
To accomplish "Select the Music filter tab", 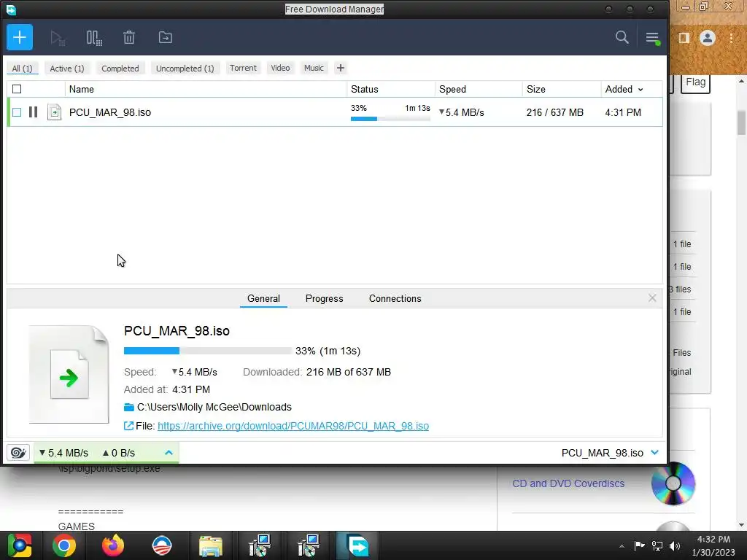I will coord(314,68).
